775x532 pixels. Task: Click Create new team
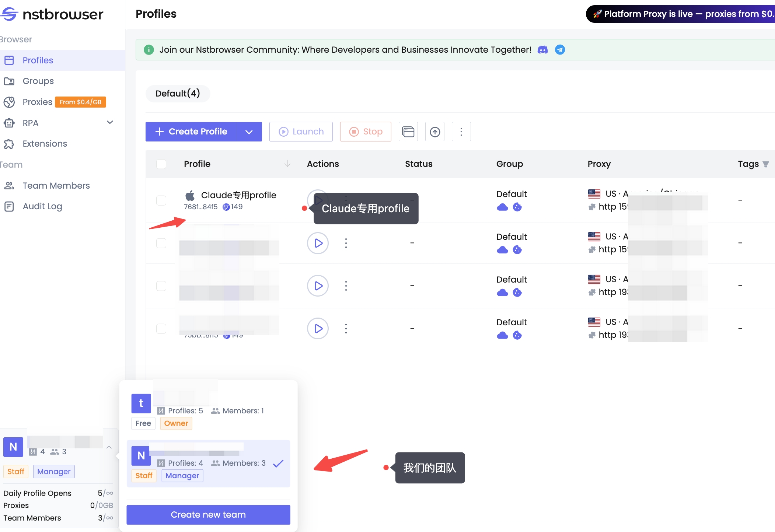[x=208, y=515]
